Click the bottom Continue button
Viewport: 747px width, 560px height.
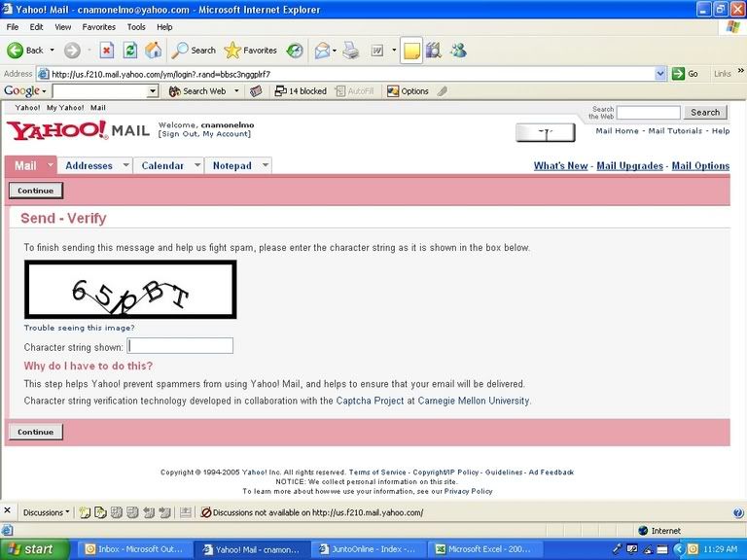(36, 432)
